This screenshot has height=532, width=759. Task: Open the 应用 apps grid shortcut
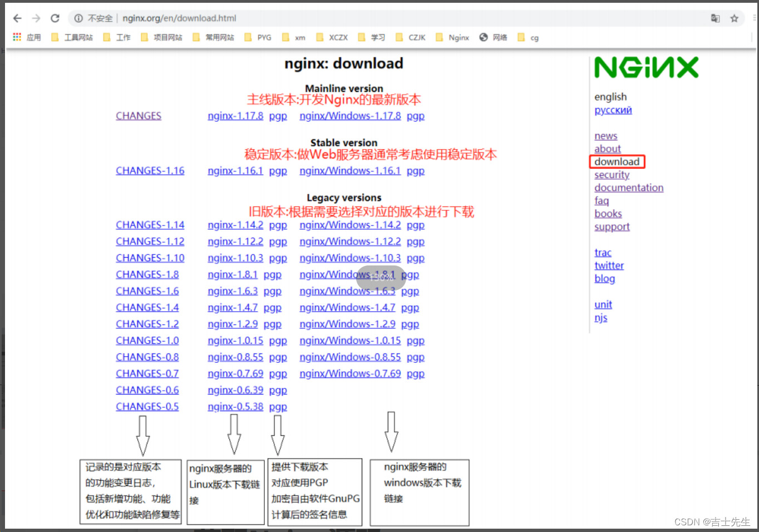tap(27, 37)
